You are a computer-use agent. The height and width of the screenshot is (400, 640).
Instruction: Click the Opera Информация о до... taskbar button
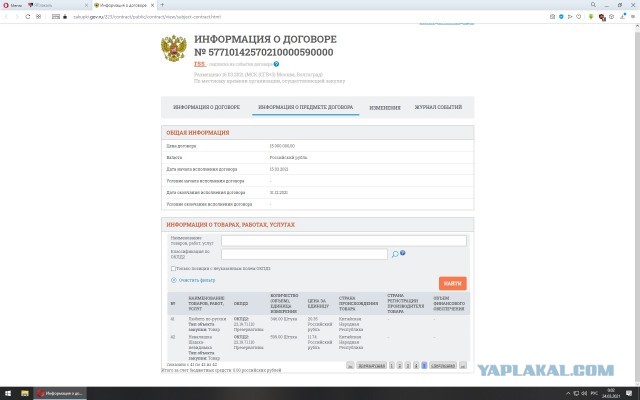coord(60,393)
